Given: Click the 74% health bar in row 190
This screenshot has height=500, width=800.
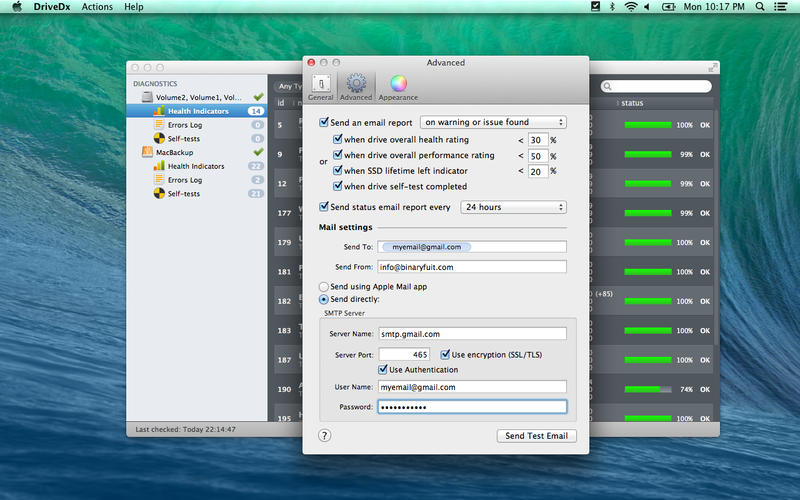Looking at the screenshot, I should click(x=648, y=389).
